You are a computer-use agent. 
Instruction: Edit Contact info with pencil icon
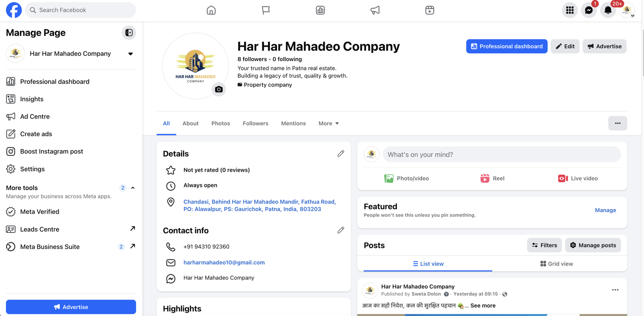tap(341, 230)
